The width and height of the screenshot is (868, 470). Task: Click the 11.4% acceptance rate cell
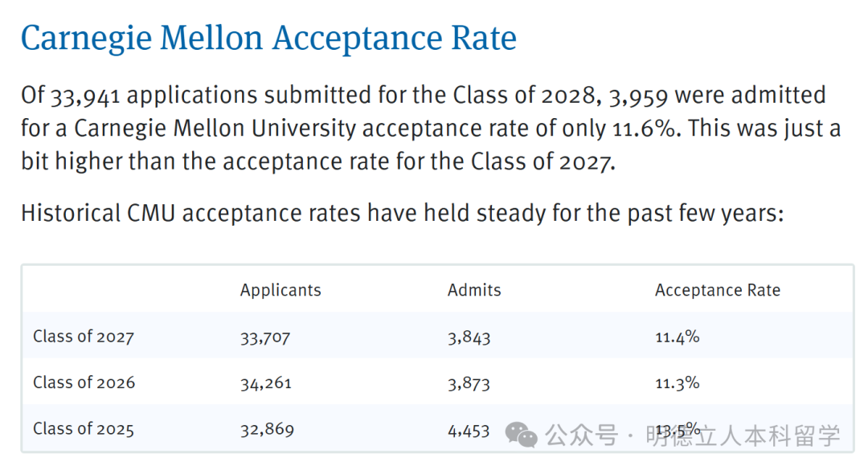point(677,337)
